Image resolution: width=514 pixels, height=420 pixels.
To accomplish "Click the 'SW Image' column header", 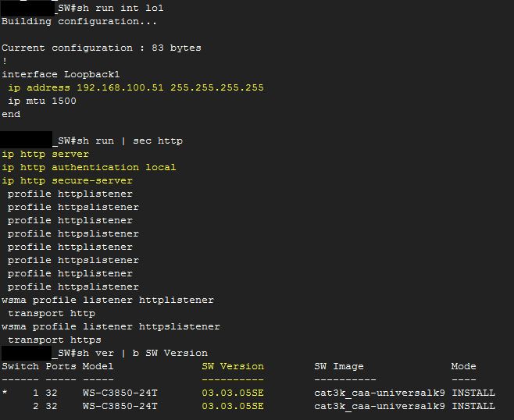I will coord(339,366).
